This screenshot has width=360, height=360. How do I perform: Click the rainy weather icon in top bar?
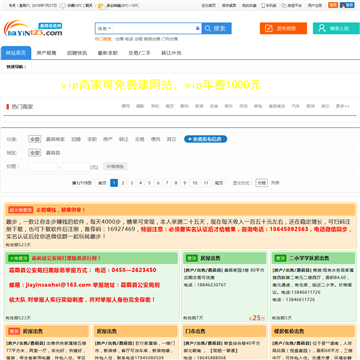coord(62,6)
